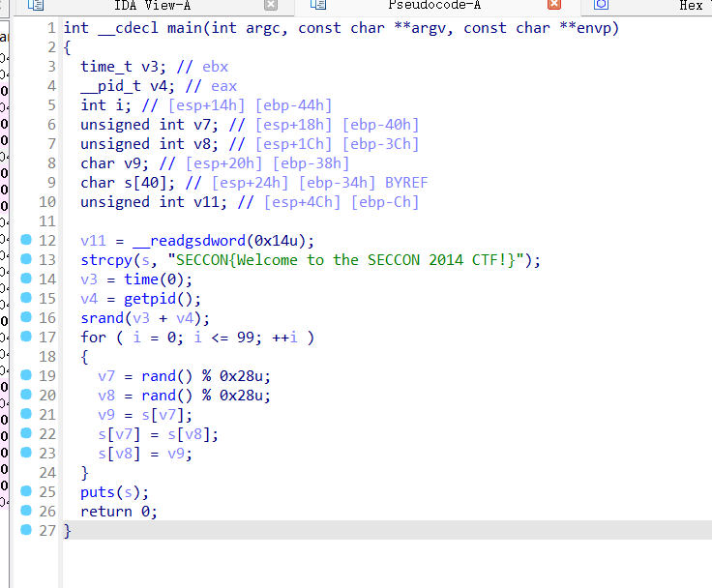
Task: Toggle breakpoint dot on line 19
Action: (26, 374)
